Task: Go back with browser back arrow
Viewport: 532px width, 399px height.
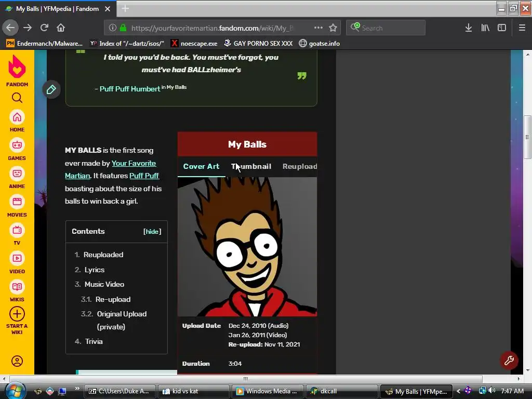Action: [10, 28]
